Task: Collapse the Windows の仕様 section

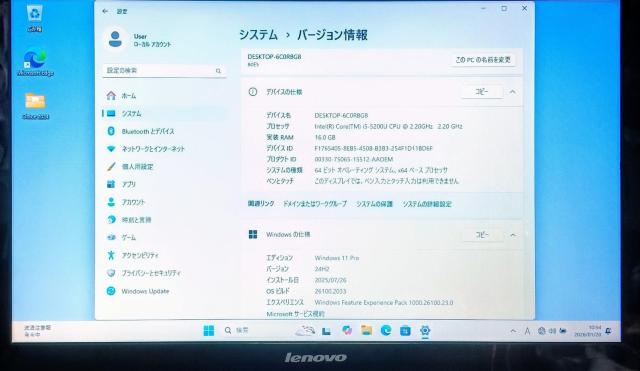Action: [x=513, y=235]
